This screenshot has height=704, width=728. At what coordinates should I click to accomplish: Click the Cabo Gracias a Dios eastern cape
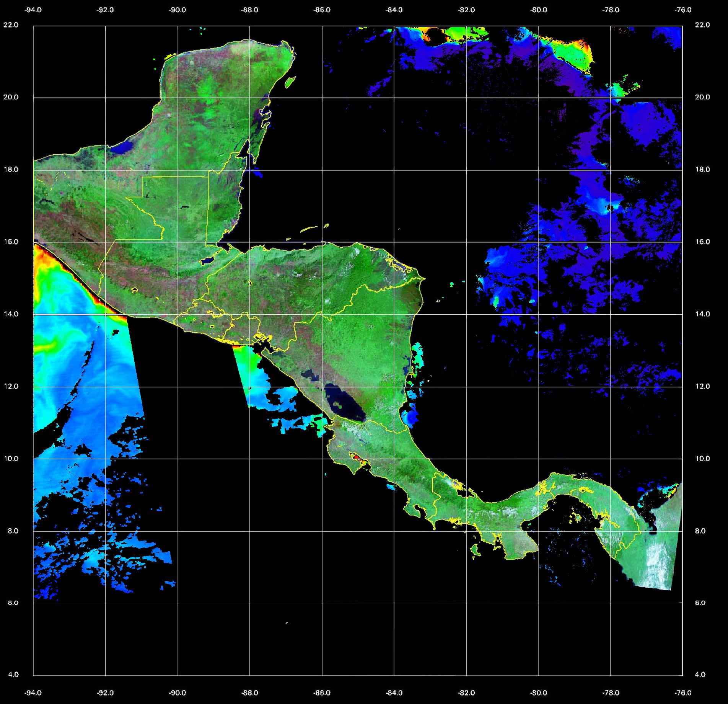tap(423, 278)
